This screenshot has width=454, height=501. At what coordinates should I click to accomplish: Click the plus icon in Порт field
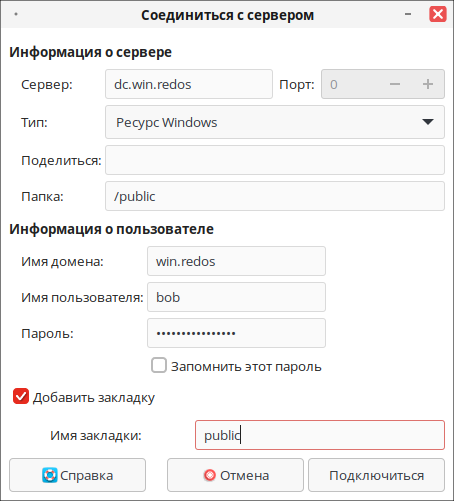[428, 84]
